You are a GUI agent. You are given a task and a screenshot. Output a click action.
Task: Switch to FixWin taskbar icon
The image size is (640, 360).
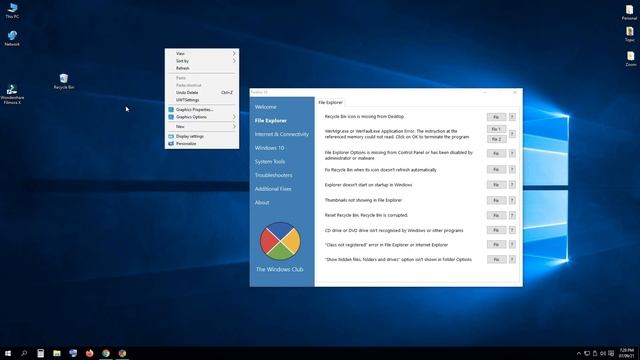click(x=122, y=353)
